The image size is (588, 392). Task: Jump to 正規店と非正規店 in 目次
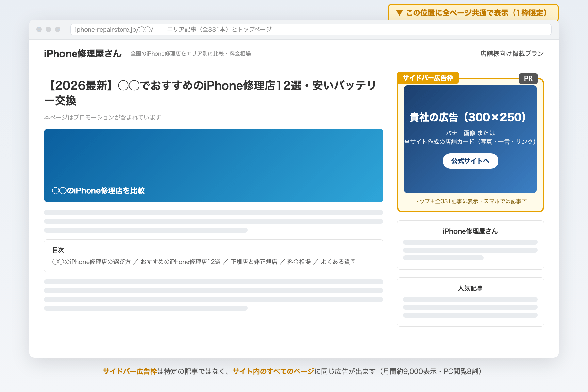(x=254, y=262)
